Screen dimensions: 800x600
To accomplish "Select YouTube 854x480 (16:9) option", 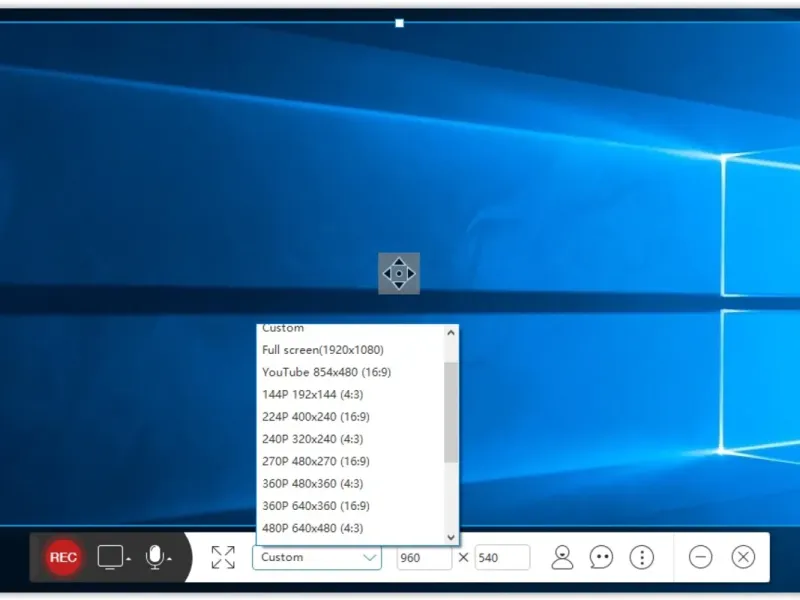I will point(351,372).
